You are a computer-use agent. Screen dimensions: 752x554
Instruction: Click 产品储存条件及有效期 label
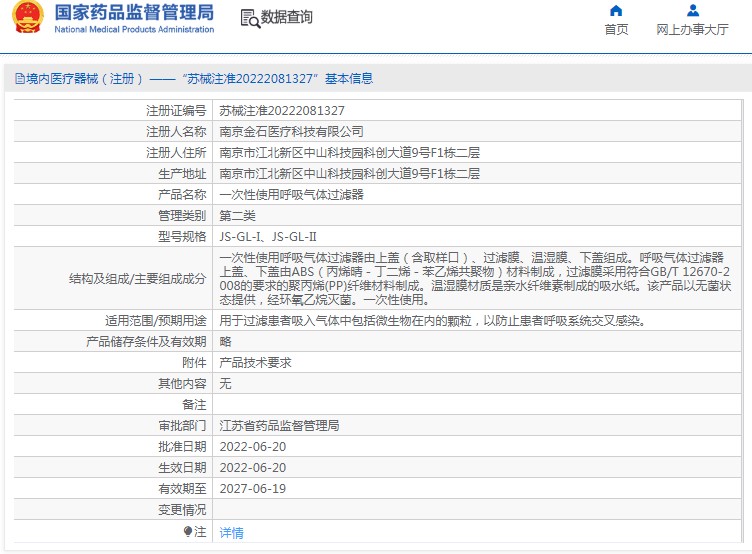point(146,342)
